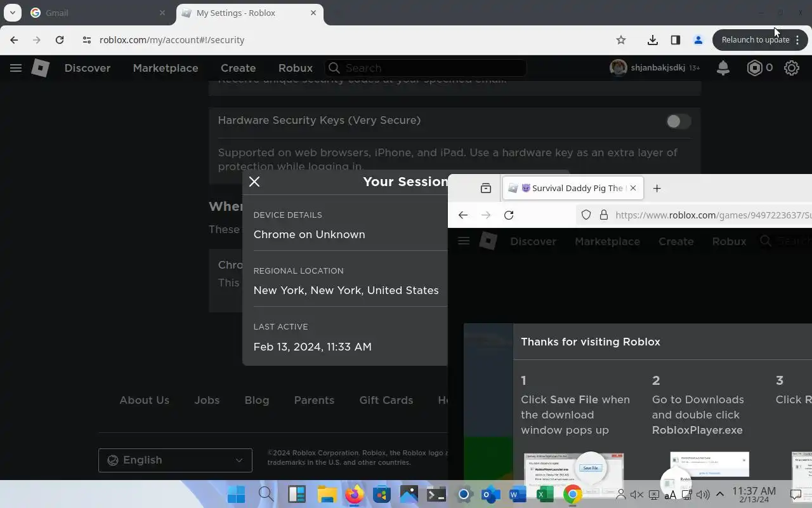The image size is (812, 508).
Task: Open Robux in Firefox Roblox navbar
Action: tap(729, 241)
